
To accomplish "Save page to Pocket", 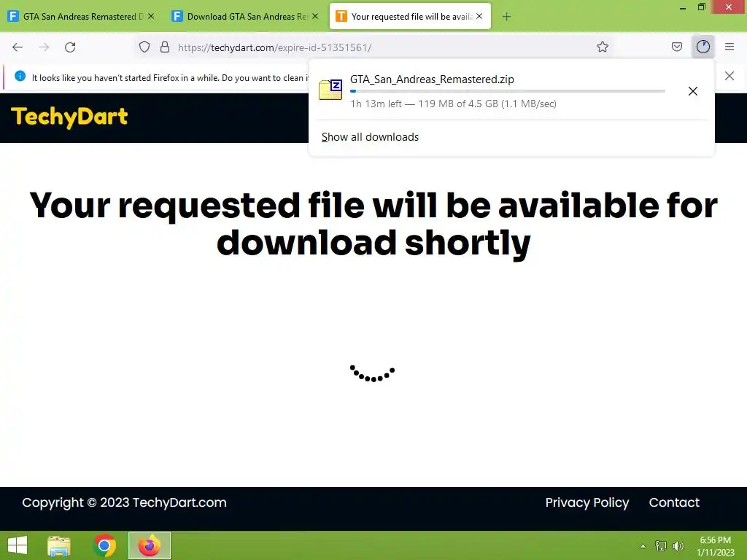I will (677, 47).
